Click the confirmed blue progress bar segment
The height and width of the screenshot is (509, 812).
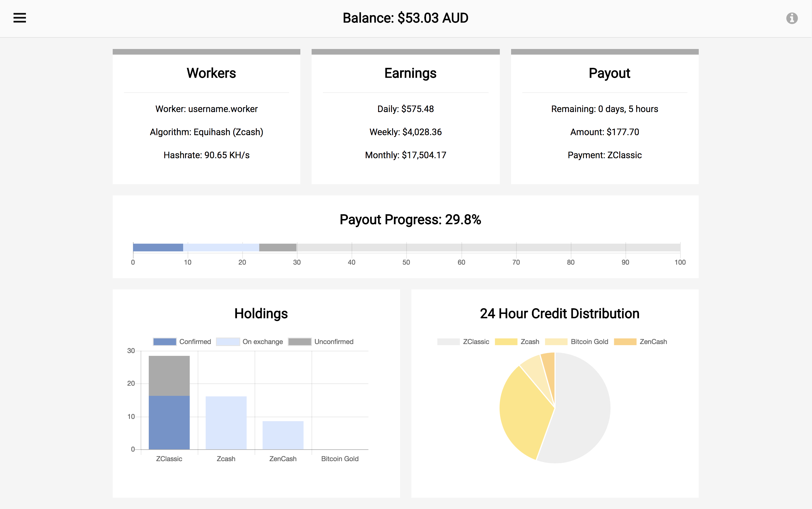click(x=158, y=247)
